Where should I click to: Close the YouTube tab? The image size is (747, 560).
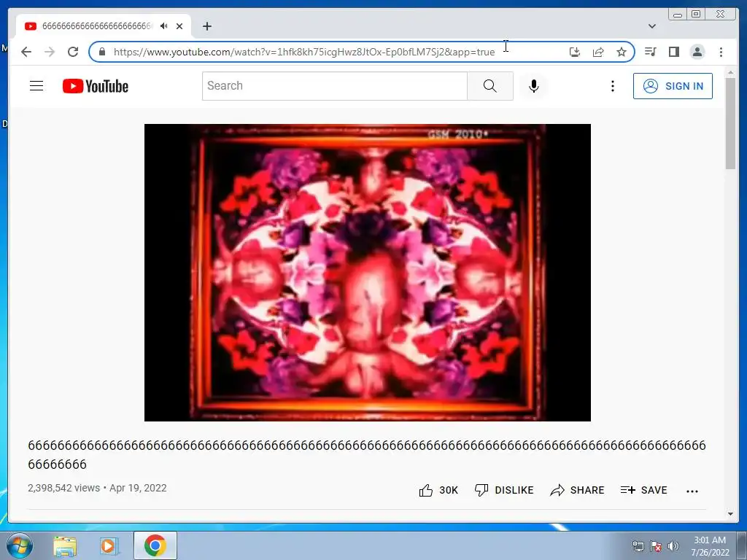pos(179,26)
